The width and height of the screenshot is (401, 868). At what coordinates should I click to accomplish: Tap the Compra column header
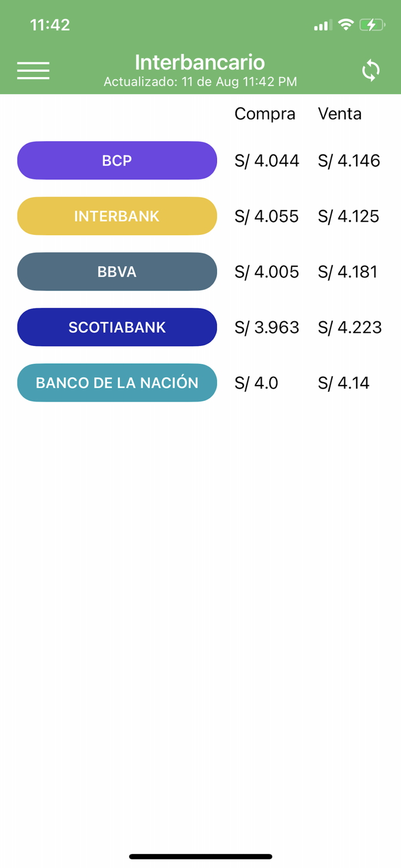265,113
